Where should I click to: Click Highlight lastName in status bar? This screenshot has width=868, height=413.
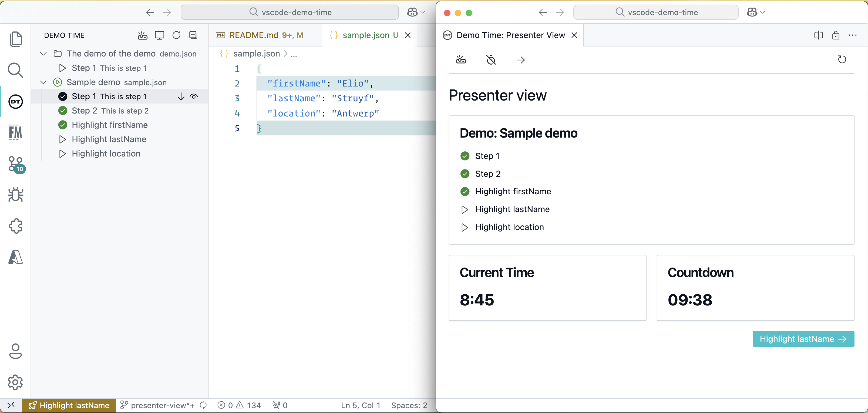click(69, 405)
